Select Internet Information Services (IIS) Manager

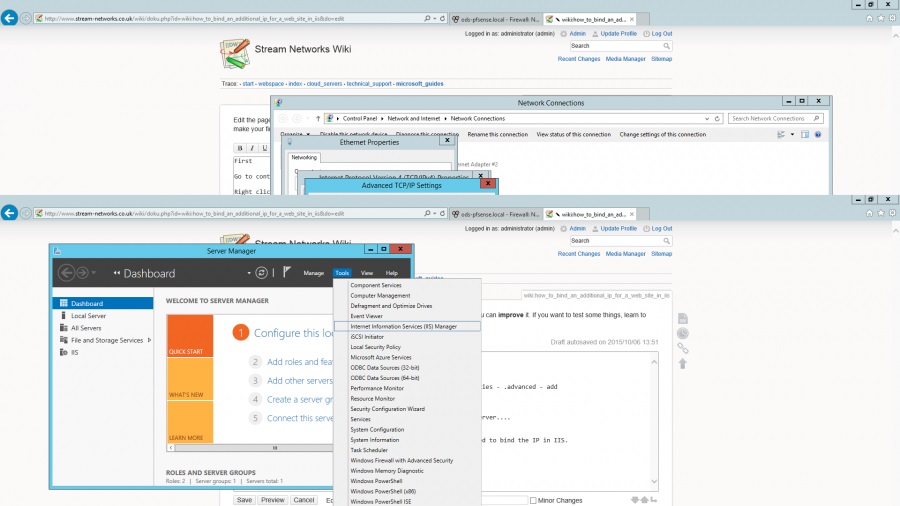click(x=403, y=326)
